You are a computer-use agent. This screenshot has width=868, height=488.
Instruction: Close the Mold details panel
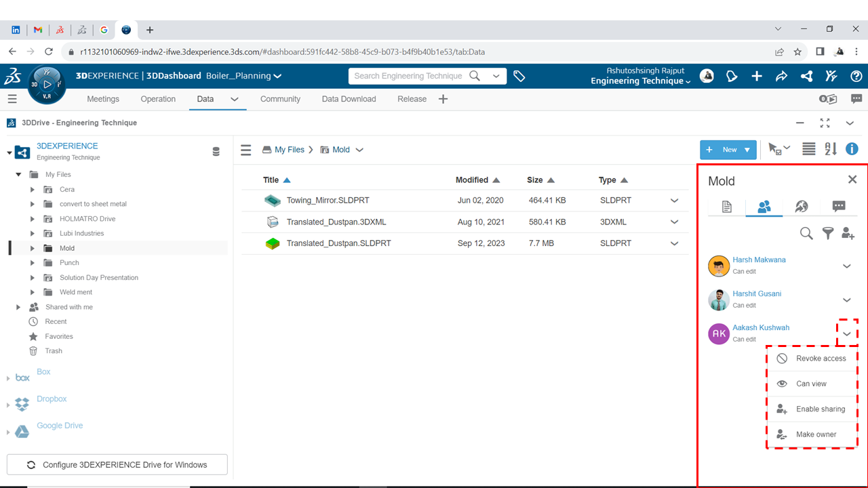[852, 180]
